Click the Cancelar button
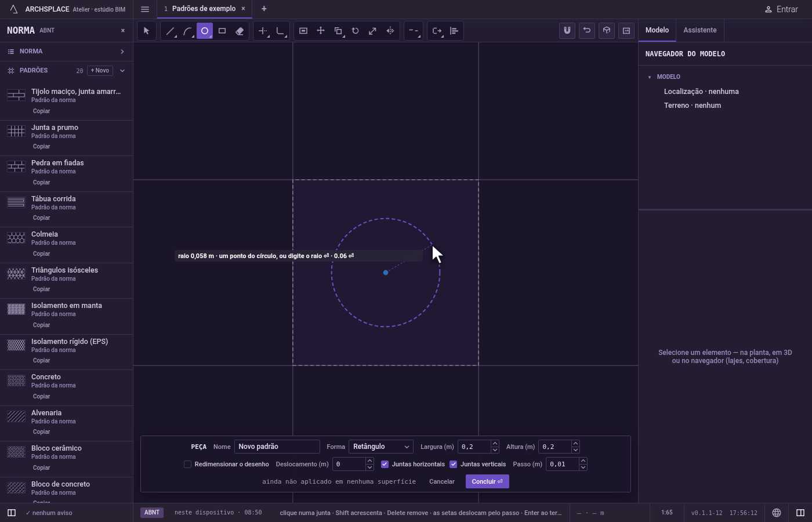 pyautogui.click(x=442, y=481)
